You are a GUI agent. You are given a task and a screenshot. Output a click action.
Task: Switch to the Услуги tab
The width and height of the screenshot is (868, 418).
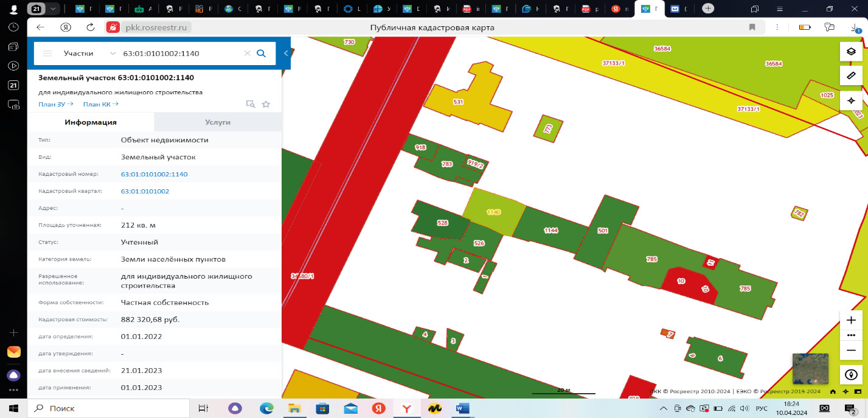pyautogui.click(x=218, y=122)
